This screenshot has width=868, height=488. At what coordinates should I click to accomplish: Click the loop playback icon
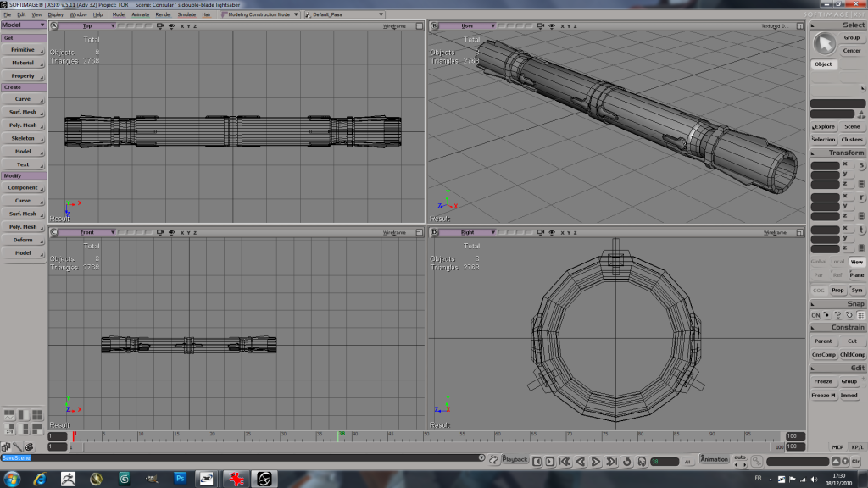pos(626,462)
